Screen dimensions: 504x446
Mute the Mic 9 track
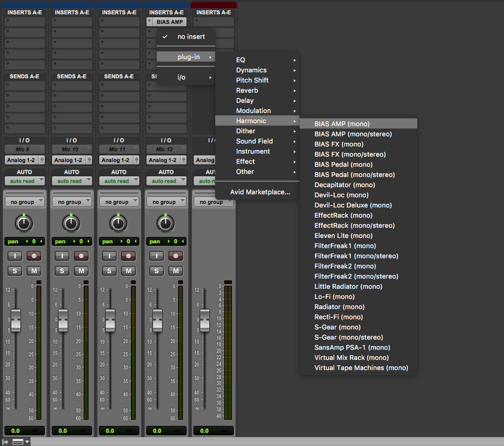(34, 271)
